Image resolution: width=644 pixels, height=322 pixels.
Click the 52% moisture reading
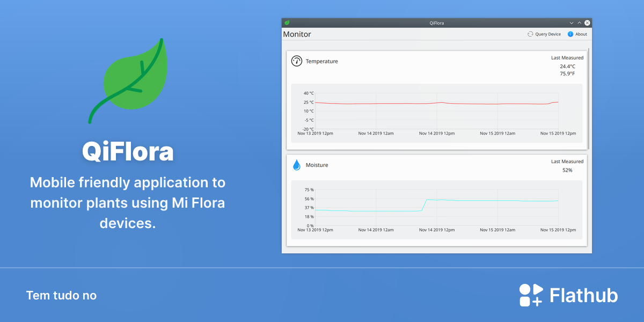pos(567,170)
